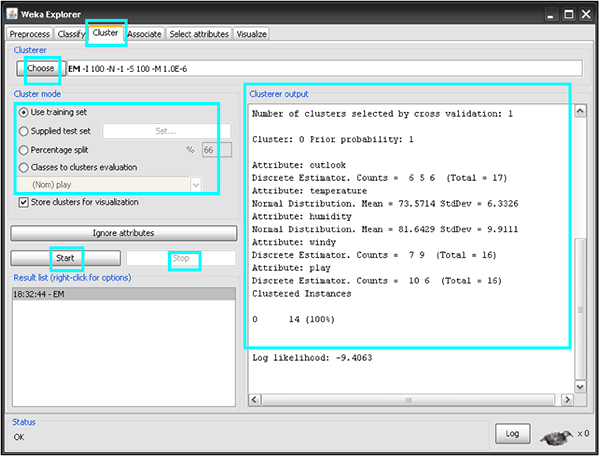The width and height of the screenshot is (600, 456).
Task: Open the (Nom) play class dropdown
Action: click(109, 185)
